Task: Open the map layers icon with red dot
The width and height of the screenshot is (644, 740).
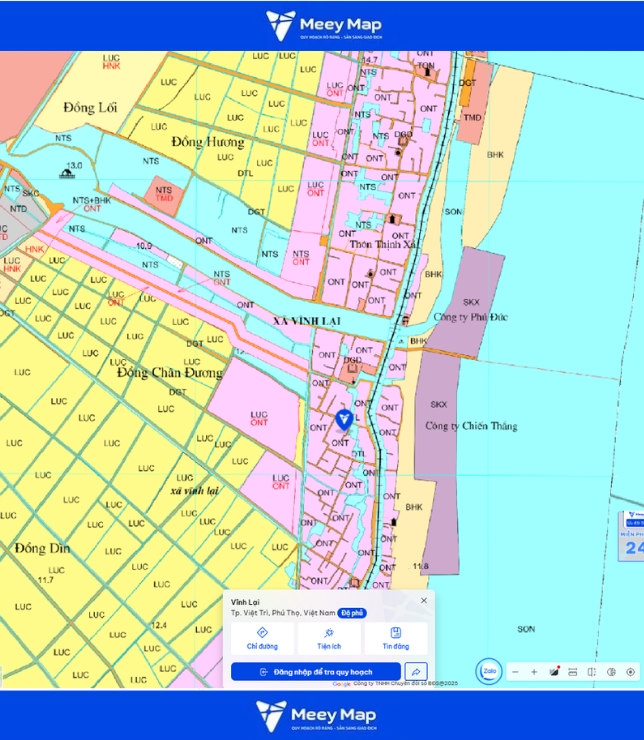Action: (554, 672)
